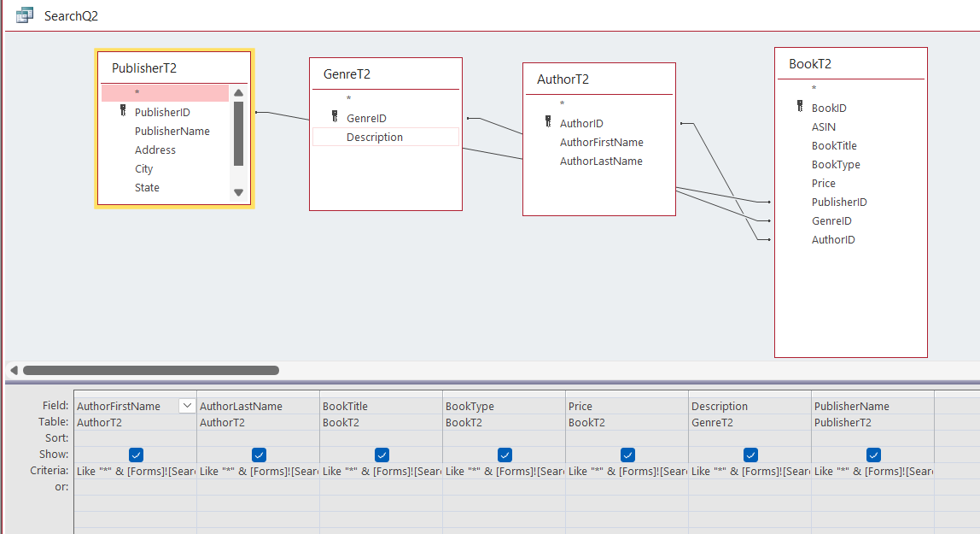Click the horizontal scrollbar thumb in the design pane
980x534 pixels.
tap(150, 370)
